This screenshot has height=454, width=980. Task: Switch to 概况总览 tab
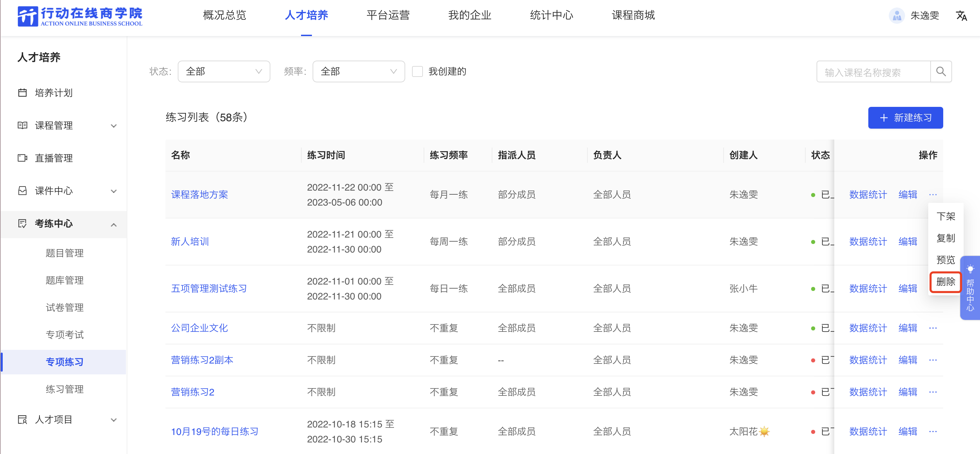point(224,16)
